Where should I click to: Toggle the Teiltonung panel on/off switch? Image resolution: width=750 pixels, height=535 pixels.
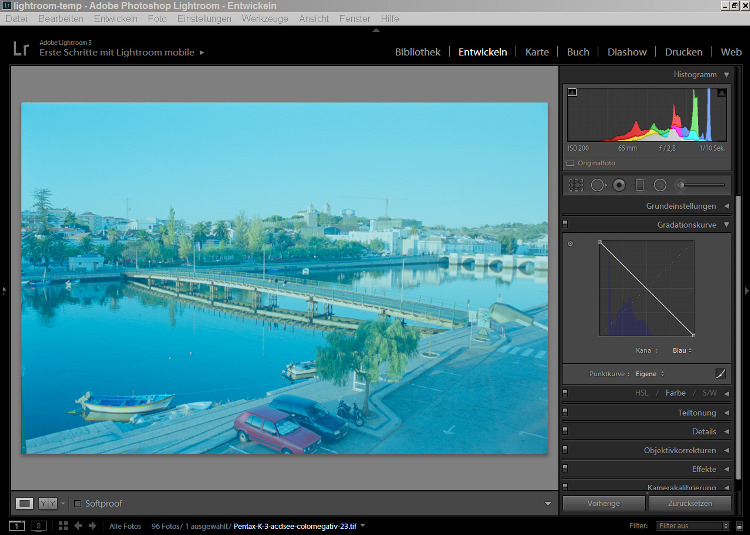point(566,412)
